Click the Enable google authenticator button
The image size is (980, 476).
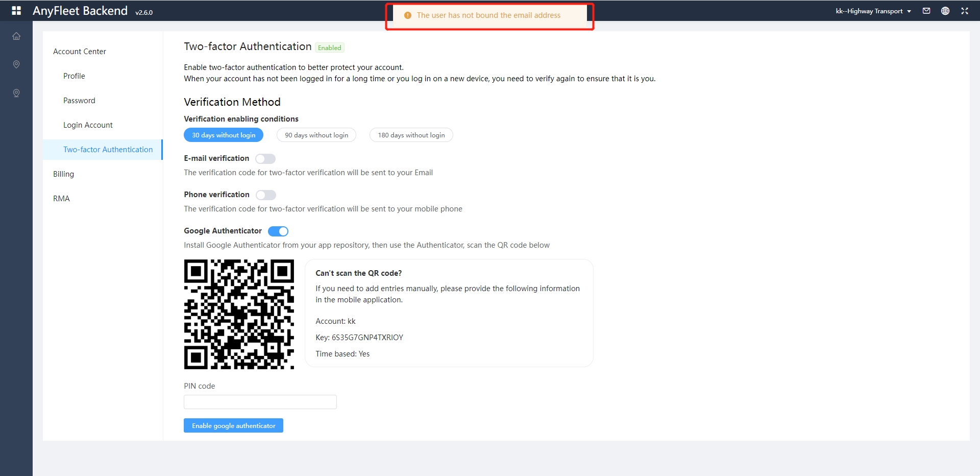[233, 425]
